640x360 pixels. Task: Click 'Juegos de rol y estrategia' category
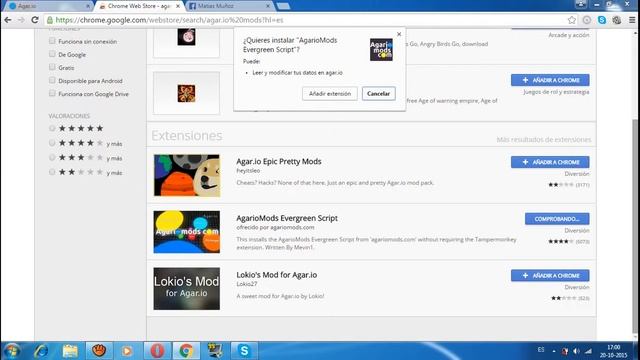click(556, 92)
